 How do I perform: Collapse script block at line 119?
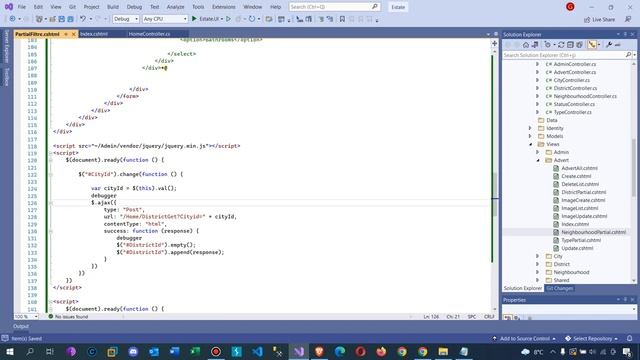(51, 153)
